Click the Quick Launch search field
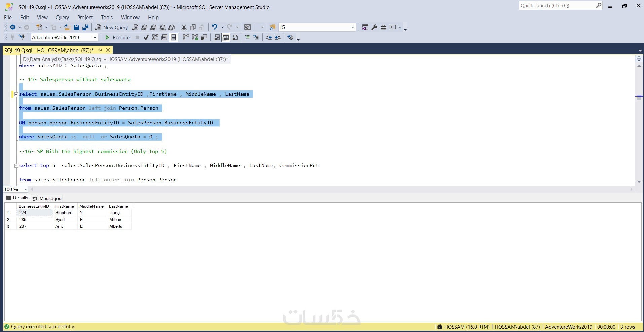 coord(561,6)
